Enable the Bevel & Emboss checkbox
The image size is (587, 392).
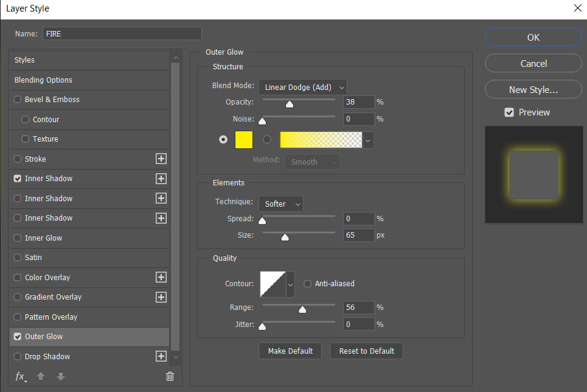pyautogui.click(x=17, y=100)
